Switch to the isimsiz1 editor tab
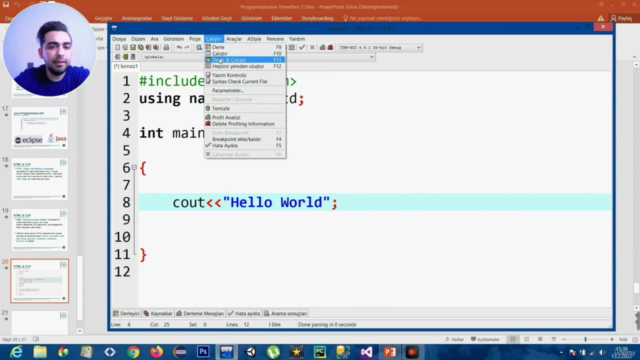The image size is (640, 360). click(126, 66)
